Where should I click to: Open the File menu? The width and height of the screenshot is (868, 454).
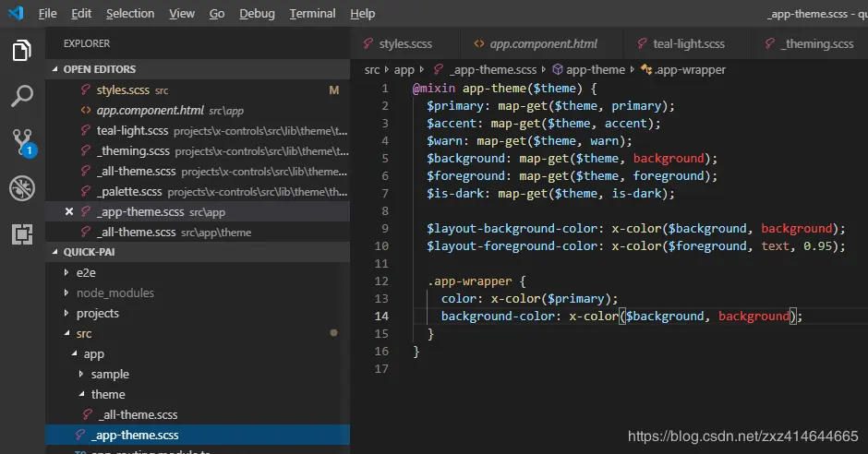coord(48,13)
